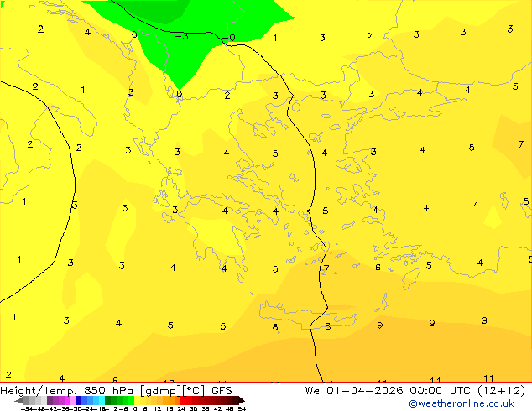Pick the cyan swatch on the color scale
The width and height of the screenshot is (532, 411).
pos(102,400)
